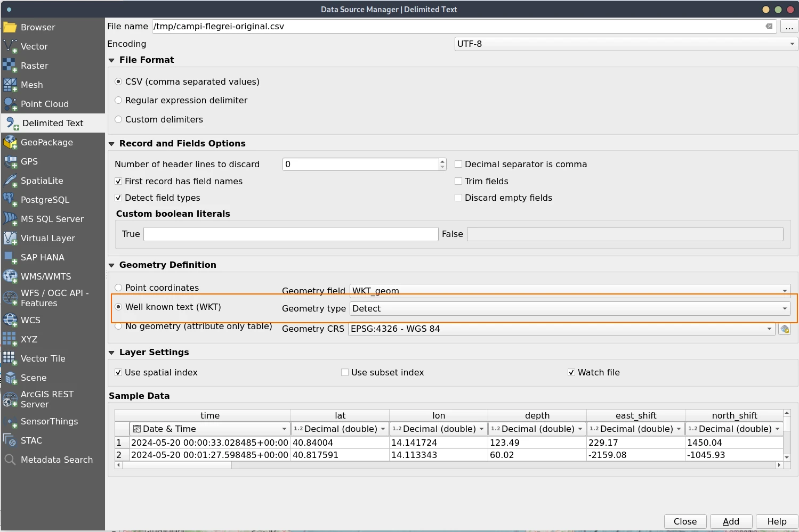Select the Raster source icon
799x532 pixels.
click(x=10, y=66)
